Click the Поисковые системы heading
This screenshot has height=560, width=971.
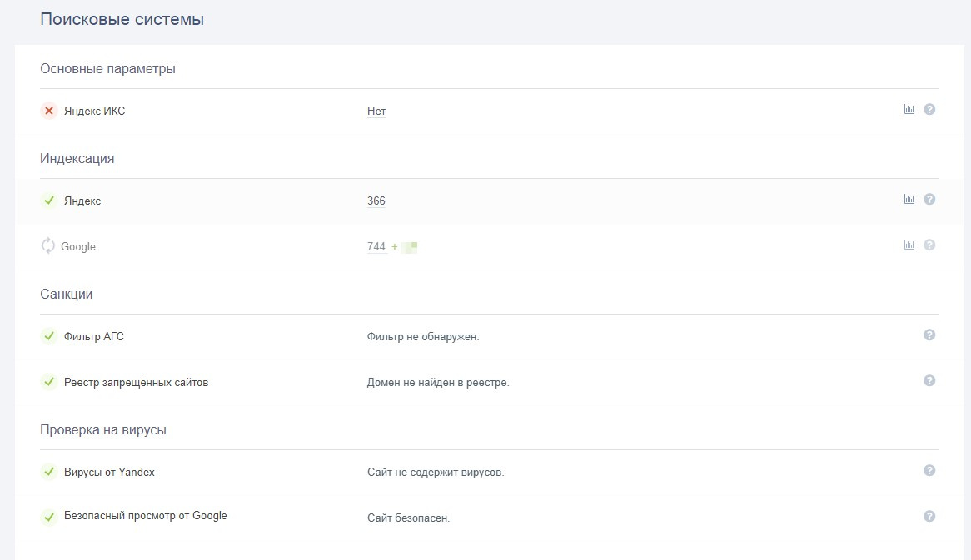(122, 19)
